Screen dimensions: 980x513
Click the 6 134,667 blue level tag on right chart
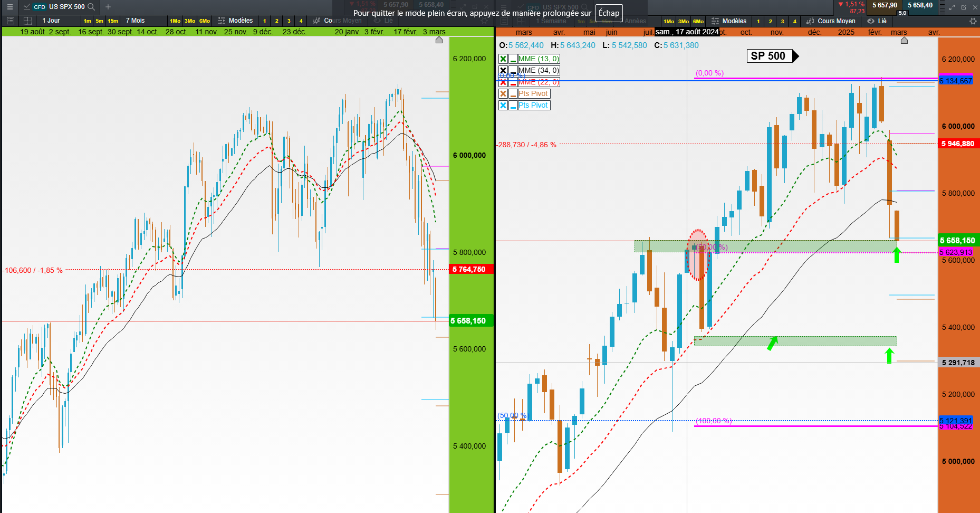pyautogui.click(x=956, y=81)
